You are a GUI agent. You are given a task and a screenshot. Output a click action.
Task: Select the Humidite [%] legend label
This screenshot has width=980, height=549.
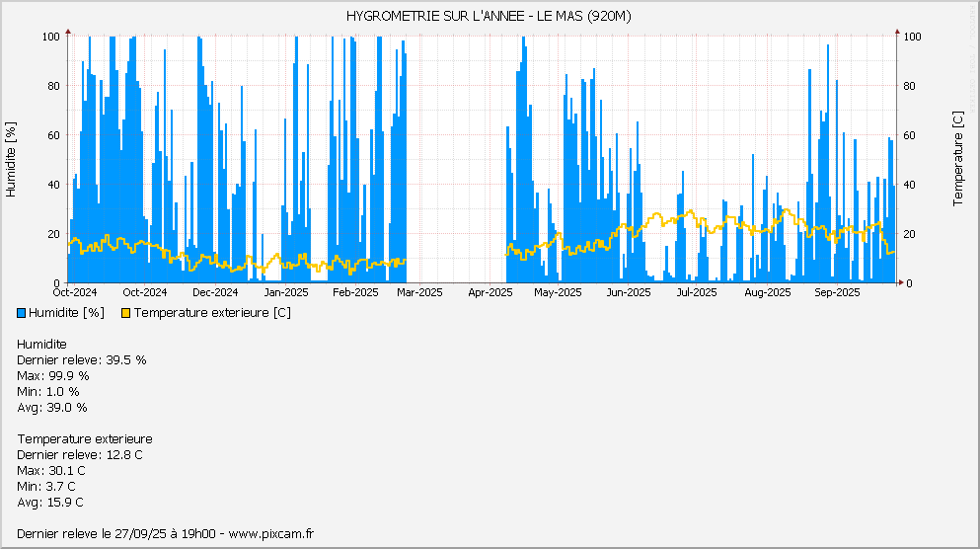(67, 313)
